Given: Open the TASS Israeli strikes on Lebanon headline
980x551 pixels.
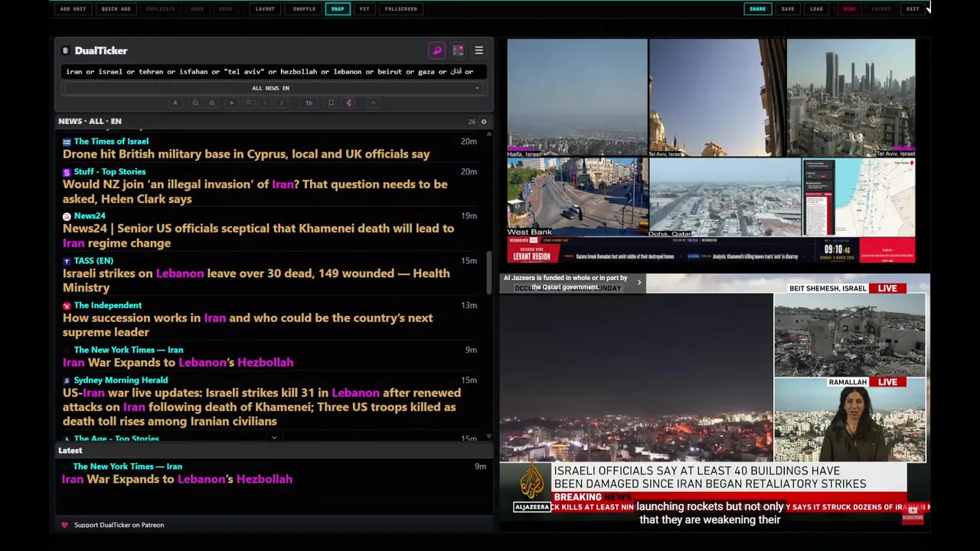Looking at the screenshot, I should coord(256,280).
